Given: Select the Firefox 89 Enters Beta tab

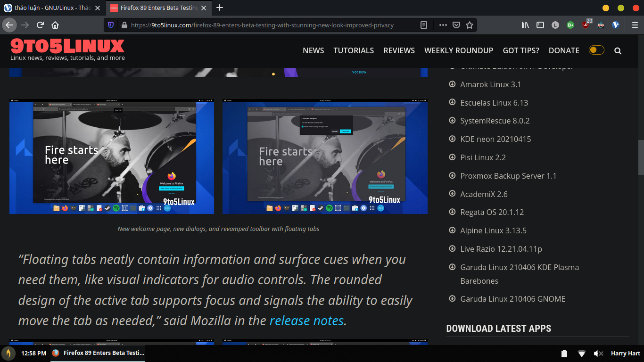Looking at the screenshot, I should [158, 8].
